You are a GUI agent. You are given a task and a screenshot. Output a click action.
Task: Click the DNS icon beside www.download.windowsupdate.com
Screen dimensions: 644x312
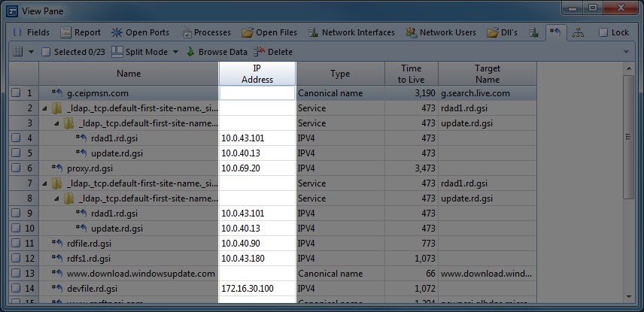(x=57, y=274)
